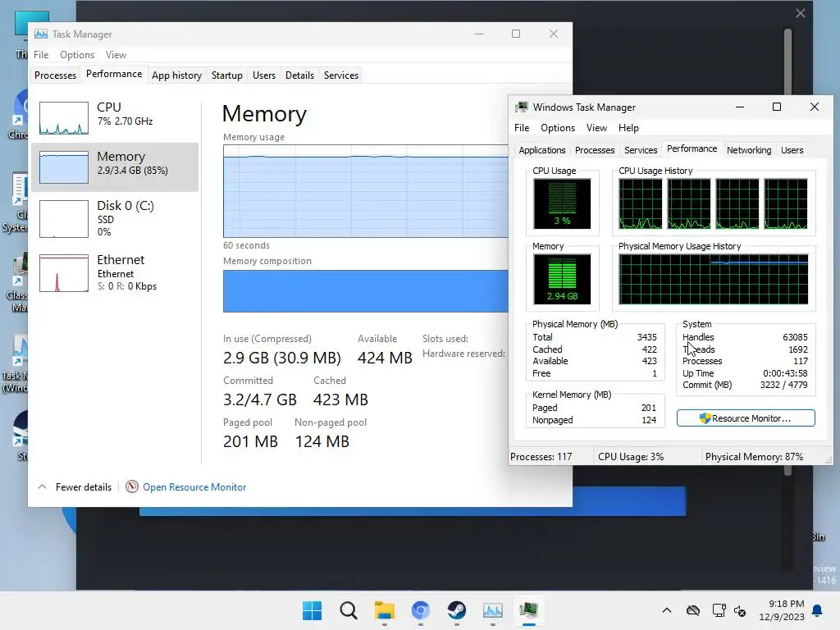Click the Memory usage graph in Task Manager
The height and width of the screenshot is (630, 840).
(x=365, y=190)
